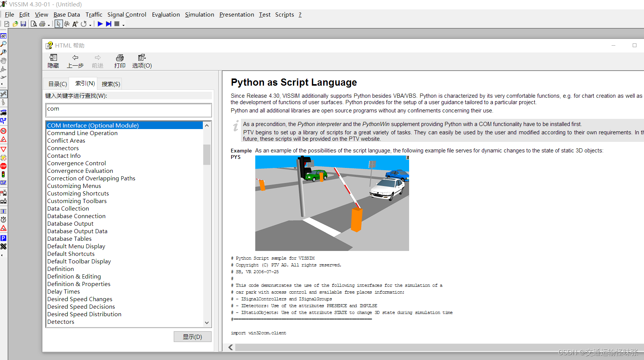Image resolution: width=644 pixels, height=360 pixels.
Task: Select COM Interface (Optional Module) entry
Action: (124, 125)
